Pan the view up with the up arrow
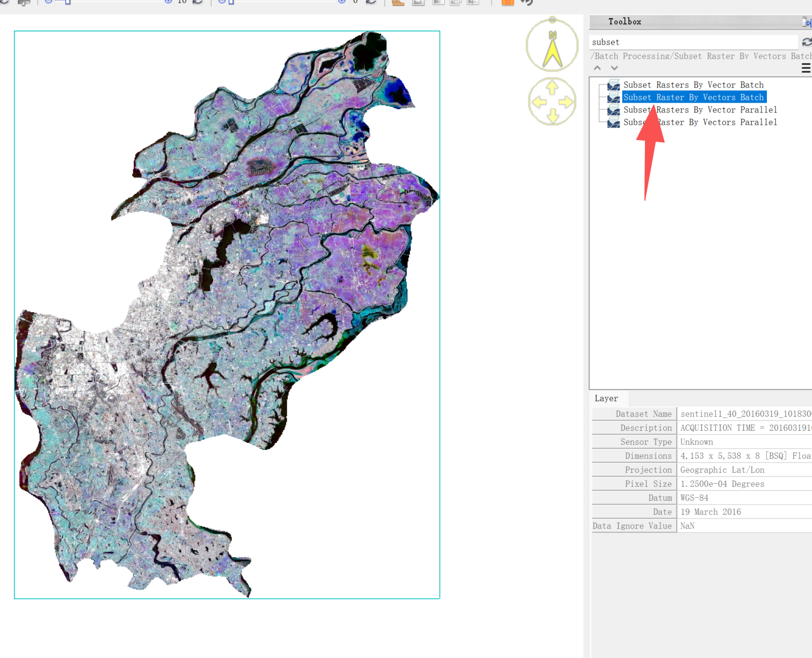 (x=552, y=87)
